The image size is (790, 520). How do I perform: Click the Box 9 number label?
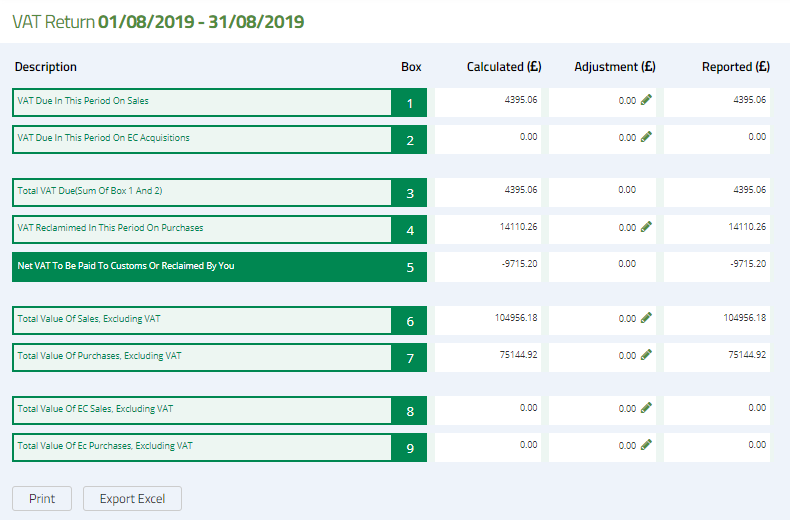coord(409,447)
